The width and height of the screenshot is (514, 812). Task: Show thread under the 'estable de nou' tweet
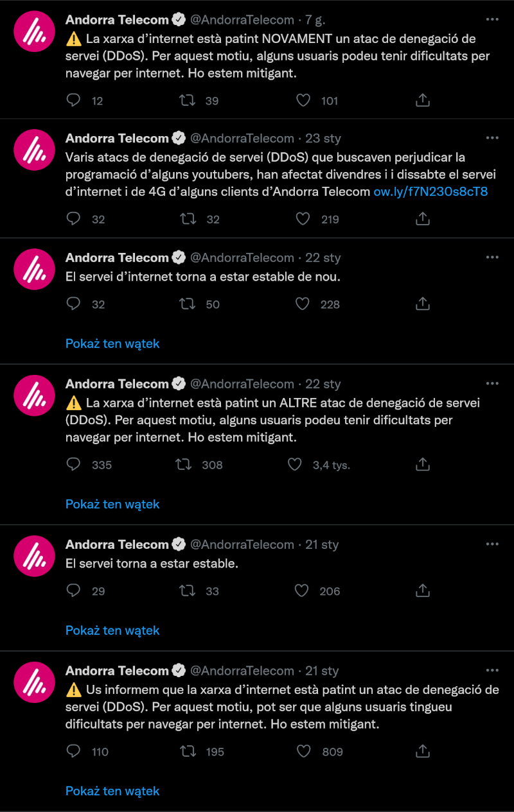click(112, 343)
